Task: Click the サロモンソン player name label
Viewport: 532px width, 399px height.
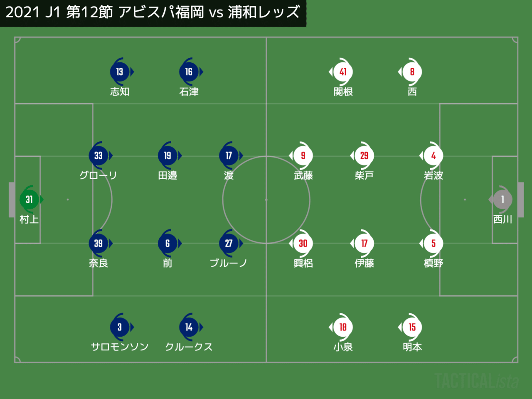Action: 120,347
